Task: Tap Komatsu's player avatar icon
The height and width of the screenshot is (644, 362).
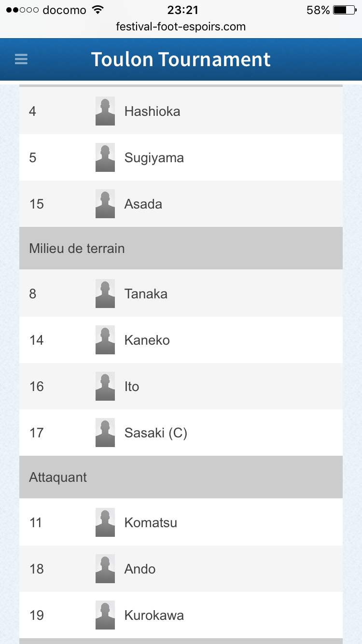Action: (x=105, y=522)
